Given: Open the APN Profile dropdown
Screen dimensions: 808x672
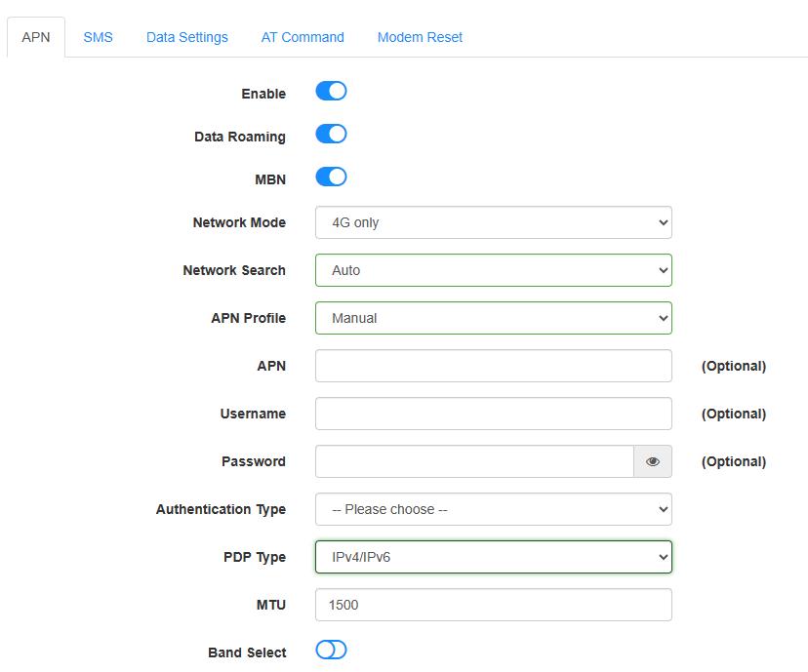Looking at the screenshot, I should [493, 318].
